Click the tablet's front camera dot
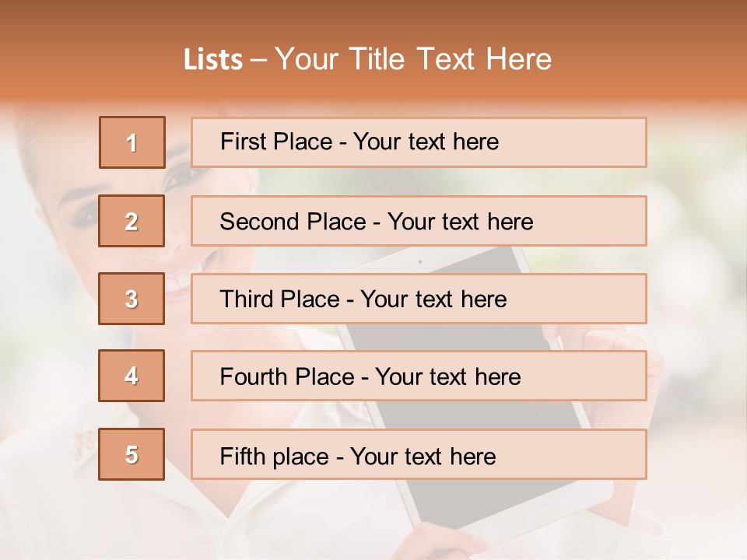This screenshot has width=747, height=560. [419, 262]
